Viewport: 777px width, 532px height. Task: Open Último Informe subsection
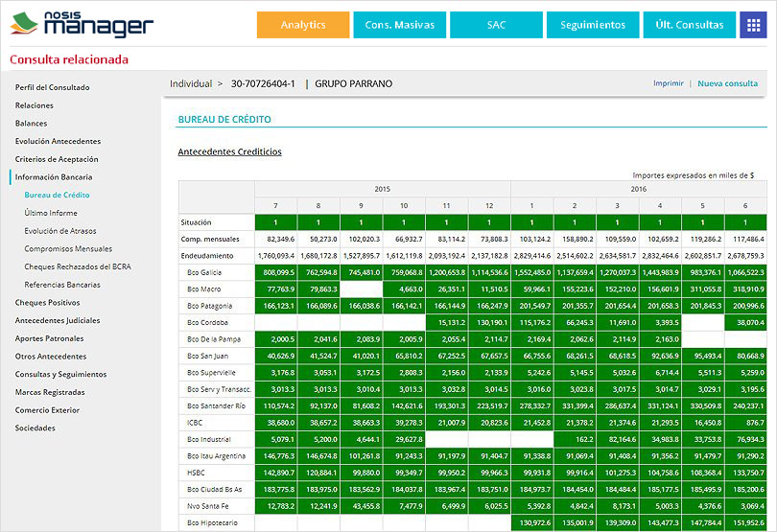click(x=51, y=213)
